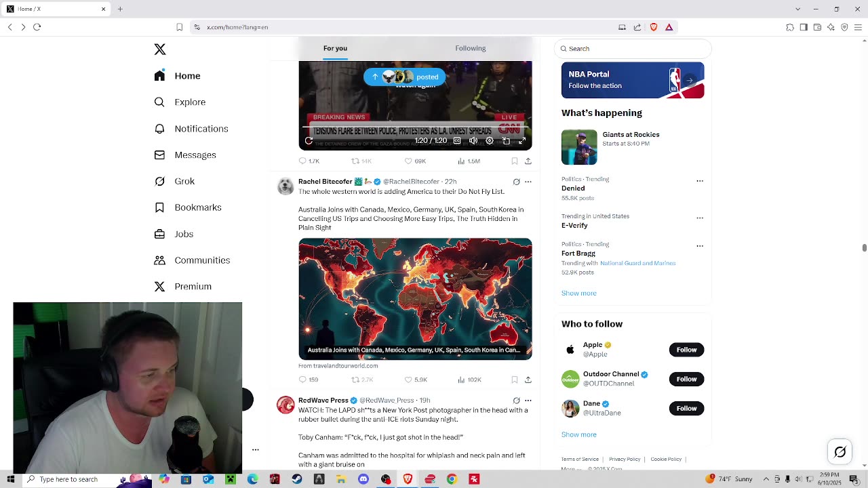Viewport: 868px width, 488px height.
Task: Open Discord from the taskbar
Action: click(x=363, y=479)
